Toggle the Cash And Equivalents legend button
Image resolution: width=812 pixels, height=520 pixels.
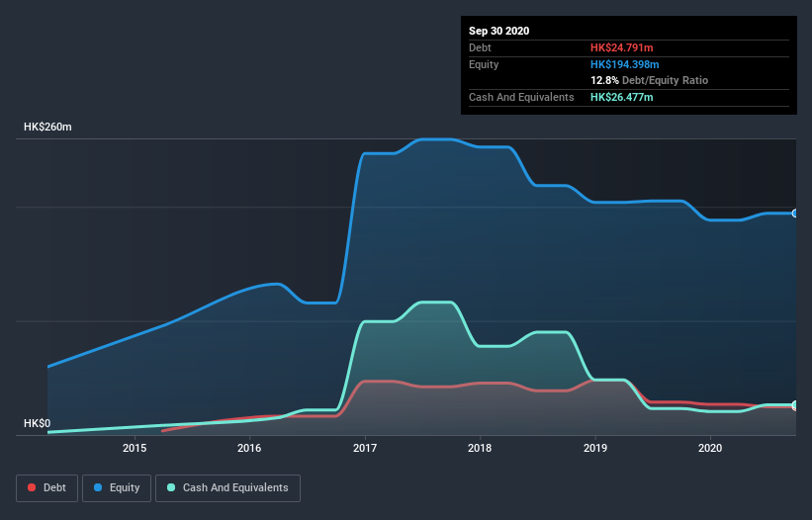227,488
